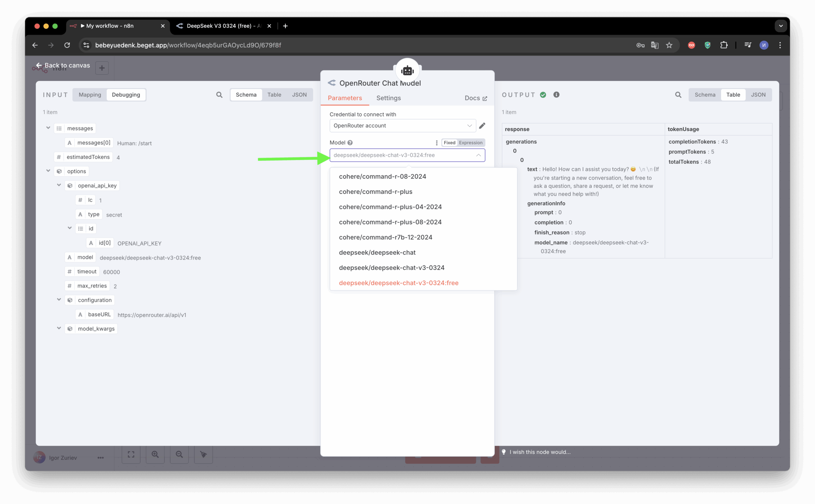
Task: Click the browser extensions puzzle icon
Action: tap(724, 45)
